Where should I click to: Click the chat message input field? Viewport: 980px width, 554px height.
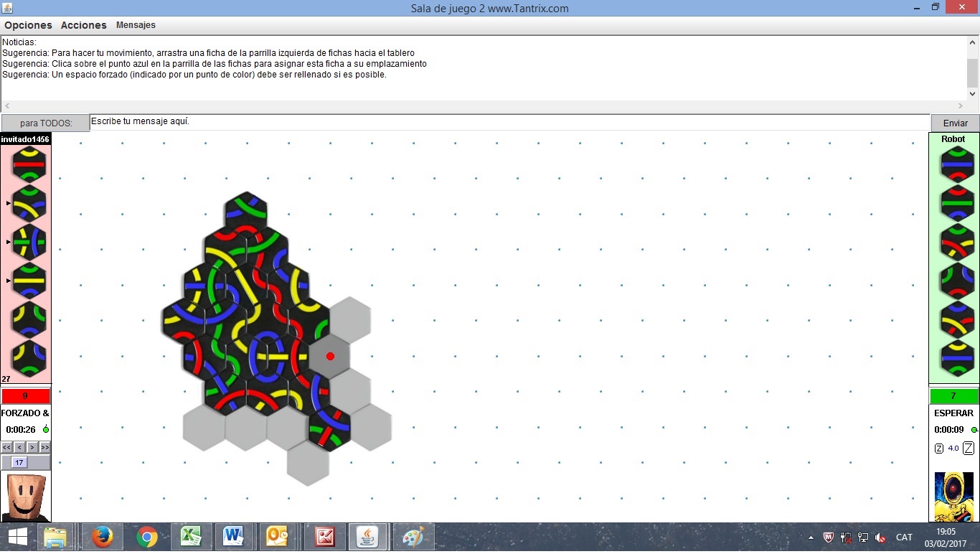click(x=509, y=122)
